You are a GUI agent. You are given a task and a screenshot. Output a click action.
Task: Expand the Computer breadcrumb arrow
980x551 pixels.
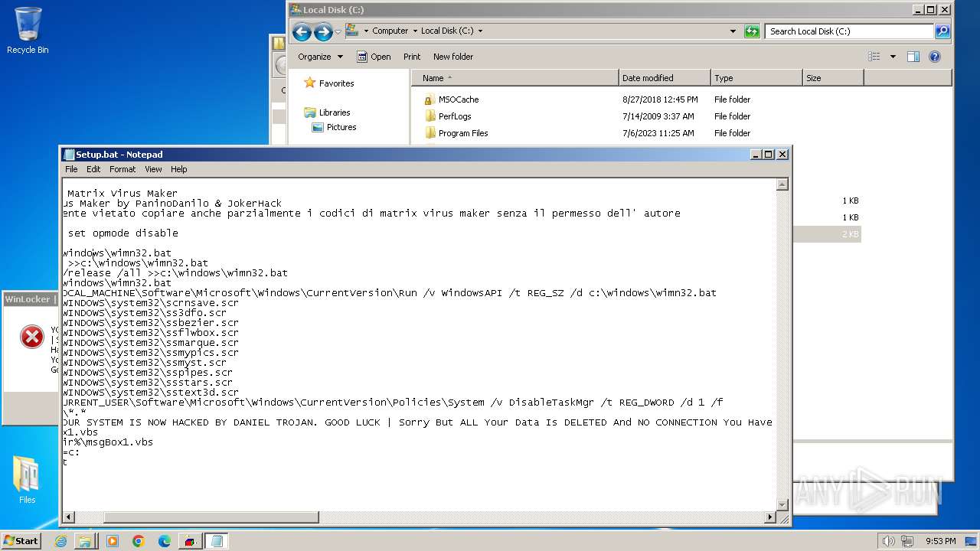415,31
